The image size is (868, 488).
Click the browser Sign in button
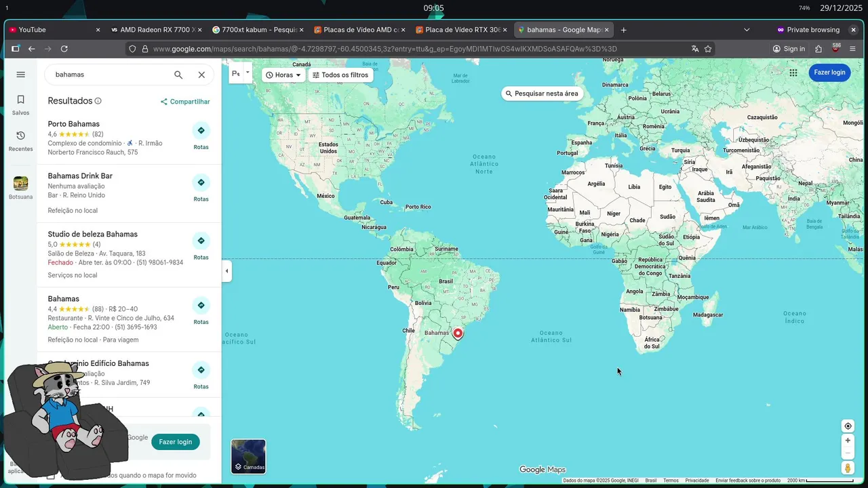click(789, 49)
